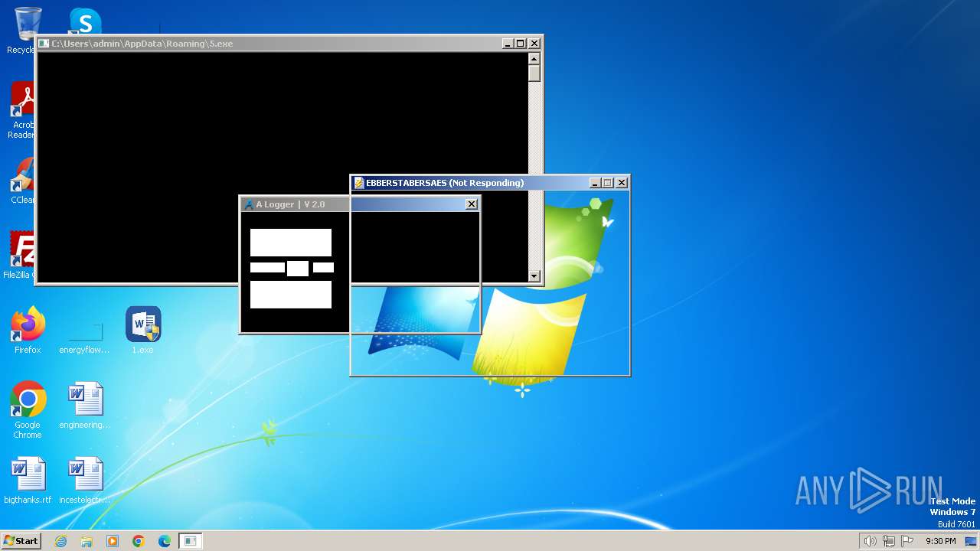Select the engineering document desktop icon
The width and height of the screenshot is (980, 551).
tap(84, 406)
